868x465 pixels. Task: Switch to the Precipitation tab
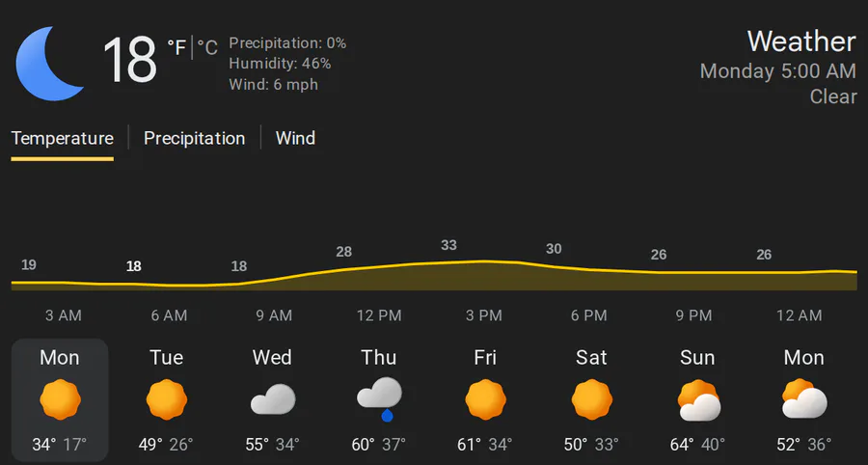194,138
